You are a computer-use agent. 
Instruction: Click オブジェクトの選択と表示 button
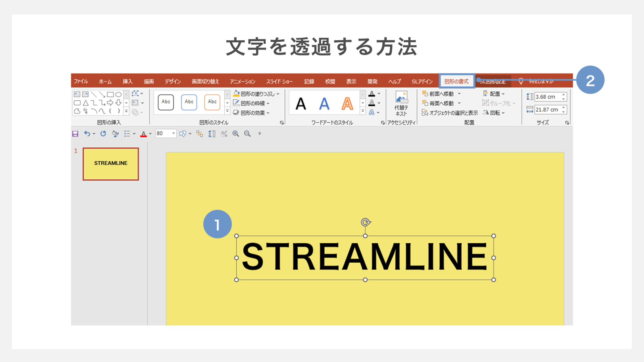[450, 113]
